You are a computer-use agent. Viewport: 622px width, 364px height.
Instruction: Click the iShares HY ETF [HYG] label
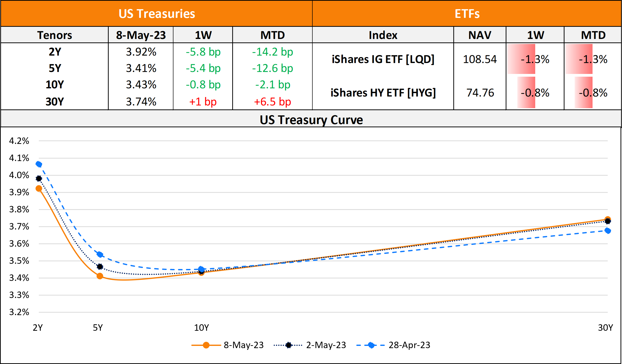point(383,93)
